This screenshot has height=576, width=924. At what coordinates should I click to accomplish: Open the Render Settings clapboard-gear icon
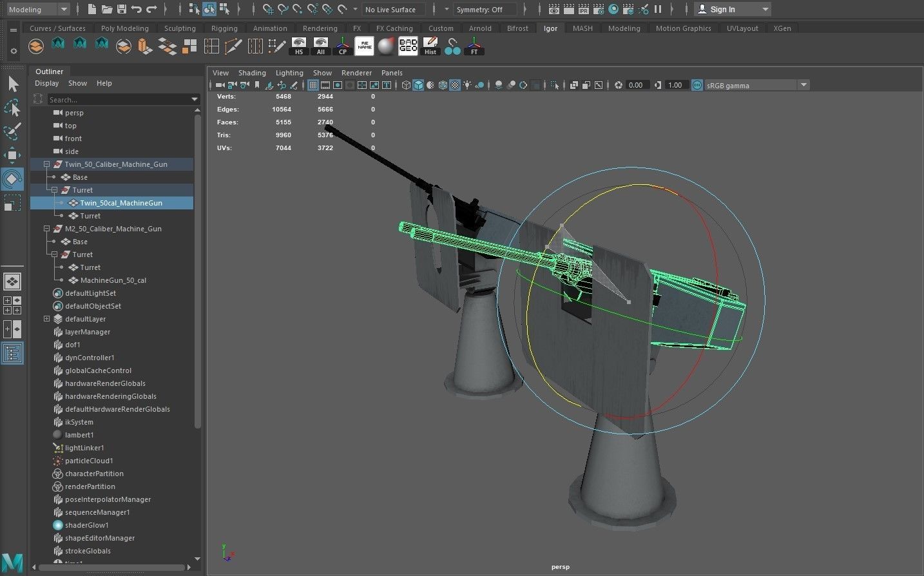tap(599, 9)
